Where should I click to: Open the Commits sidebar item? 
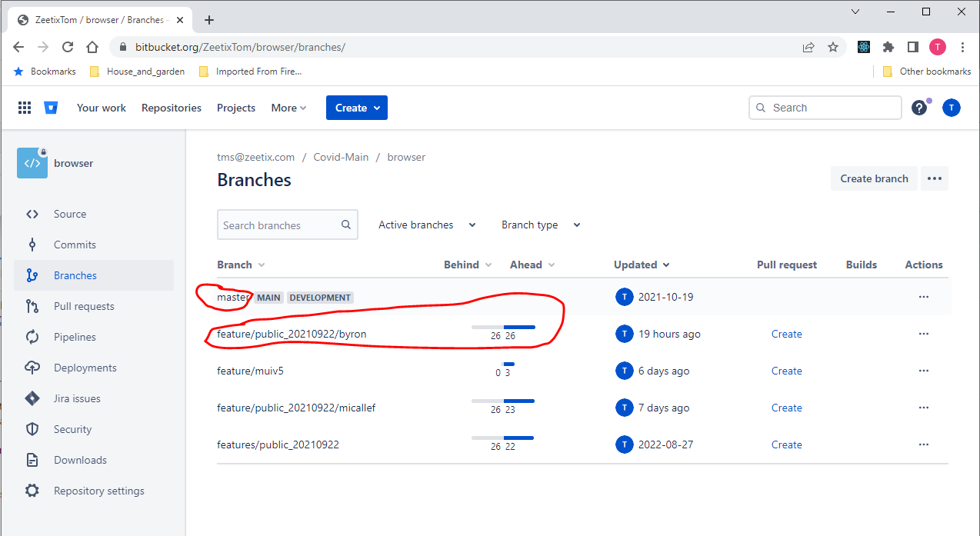[x=75, y=245]
